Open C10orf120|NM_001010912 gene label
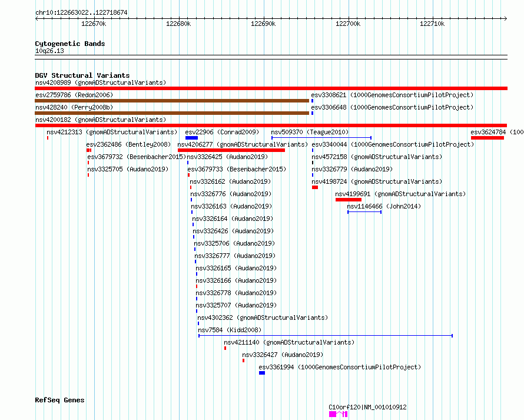This screenshot has width=524, height=420. click(x=367, y=407)
